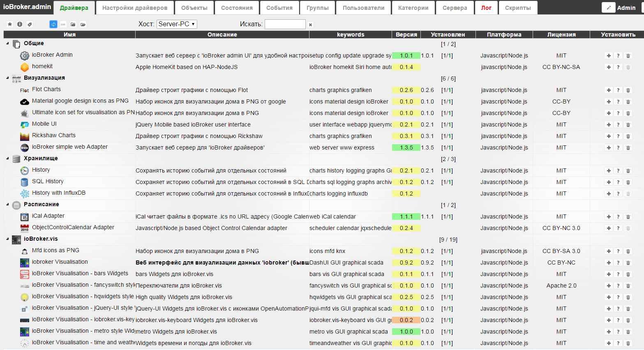Delete iobroker Visualisation adapter

click(x=628, y=262)
